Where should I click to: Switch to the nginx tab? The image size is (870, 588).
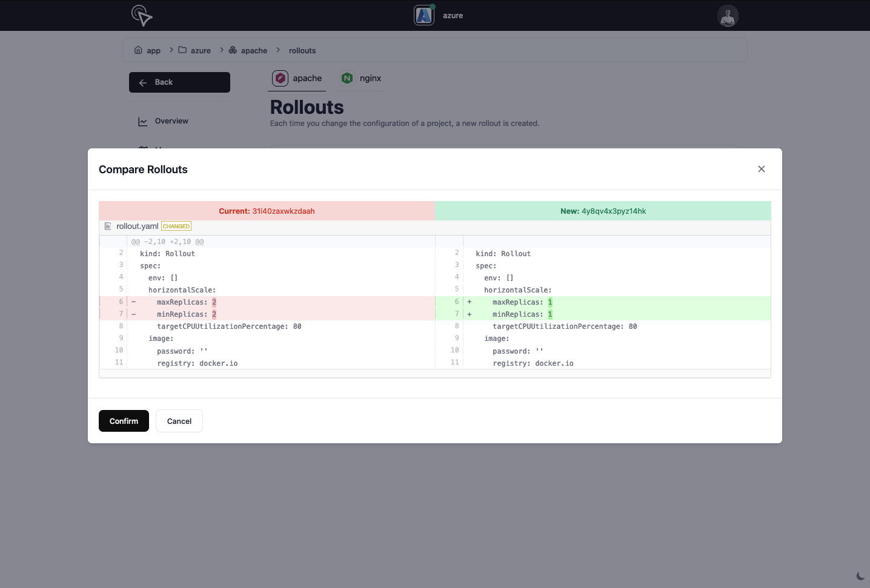coord(370,78)
